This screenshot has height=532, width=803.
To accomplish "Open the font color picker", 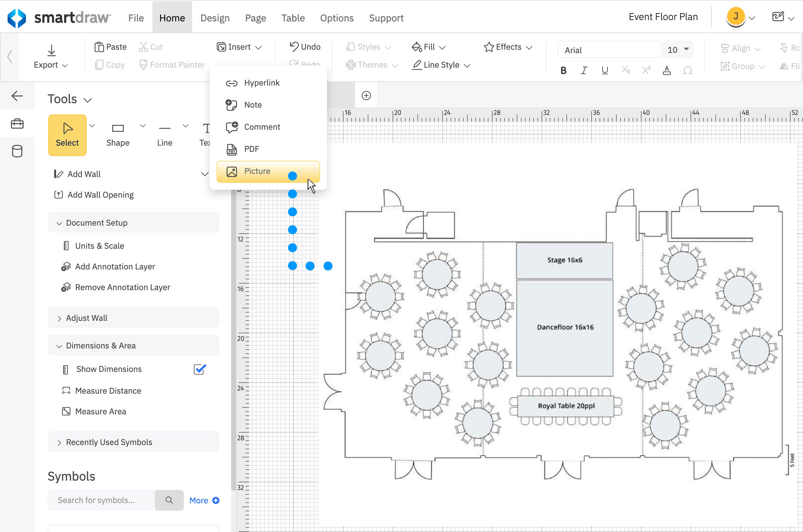I will click(x=667, y=70).
